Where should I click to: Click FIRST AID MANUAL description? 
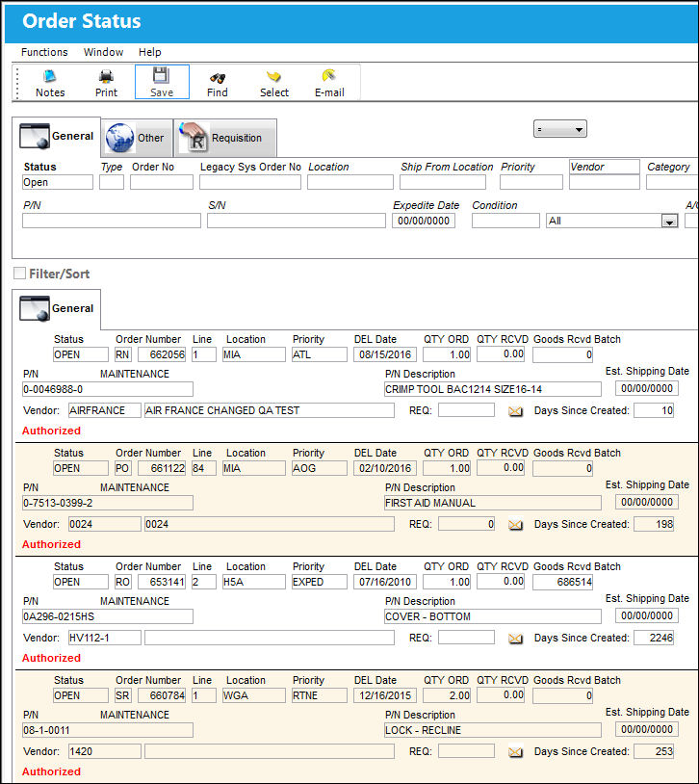coord(493,503)
